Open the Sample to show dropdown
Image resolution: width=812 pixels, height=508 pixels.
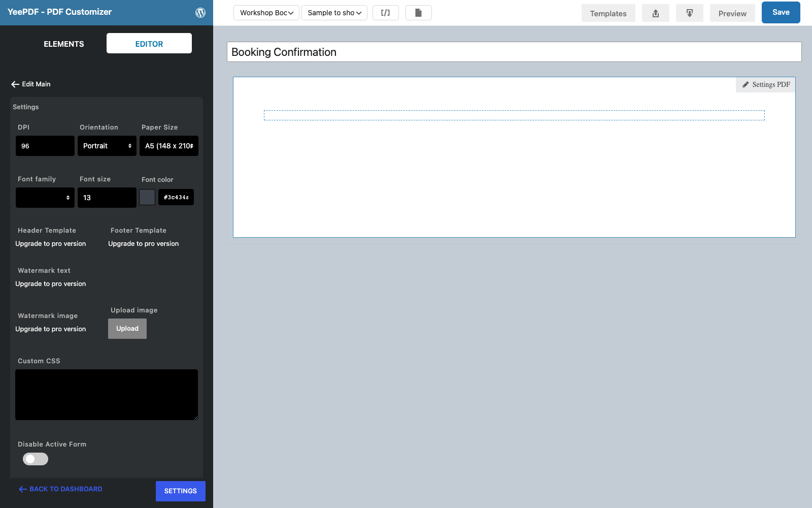coord(334,13)
